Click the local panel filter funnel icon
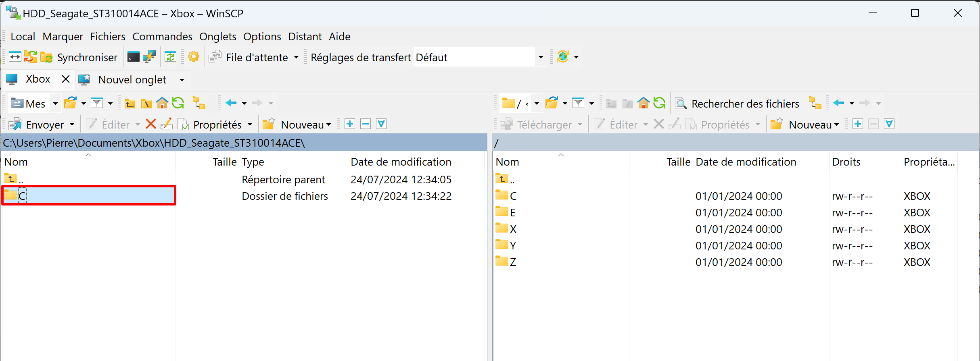 coord(97,103)
